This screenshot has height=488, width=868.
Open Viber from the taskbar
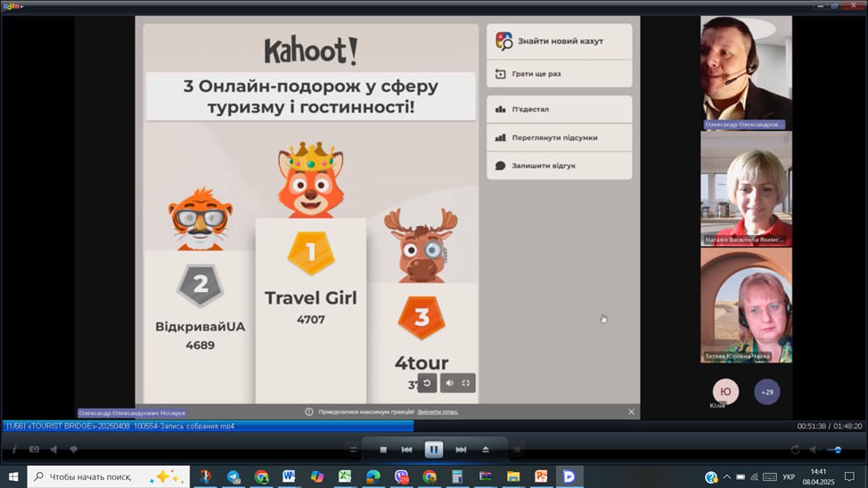(x=401, y=476)
